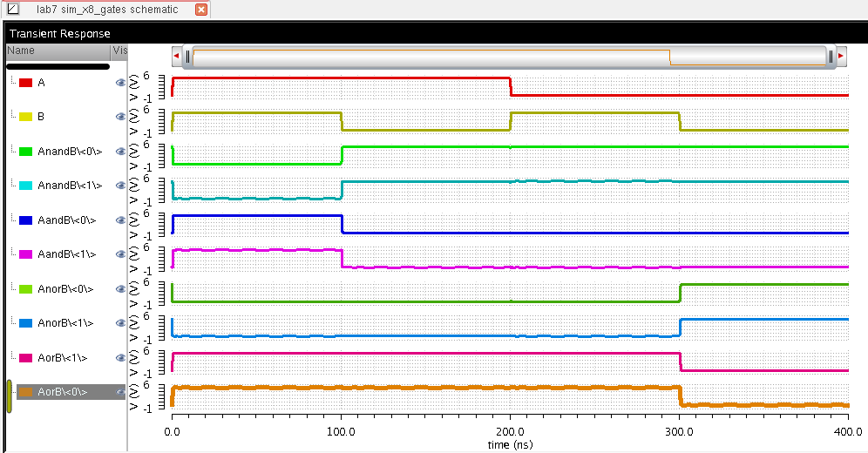Click the time range overview scrollbar
868x453 pixels.
click(x=509, y=57)
